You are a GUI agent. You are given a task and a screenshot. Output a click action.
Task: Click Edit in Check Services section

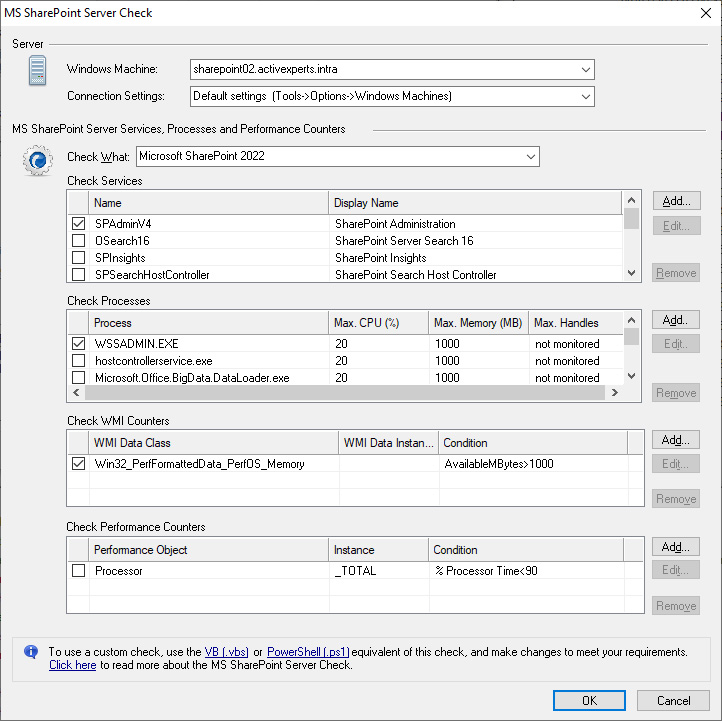pyautogui.click(x=676, y=226)
